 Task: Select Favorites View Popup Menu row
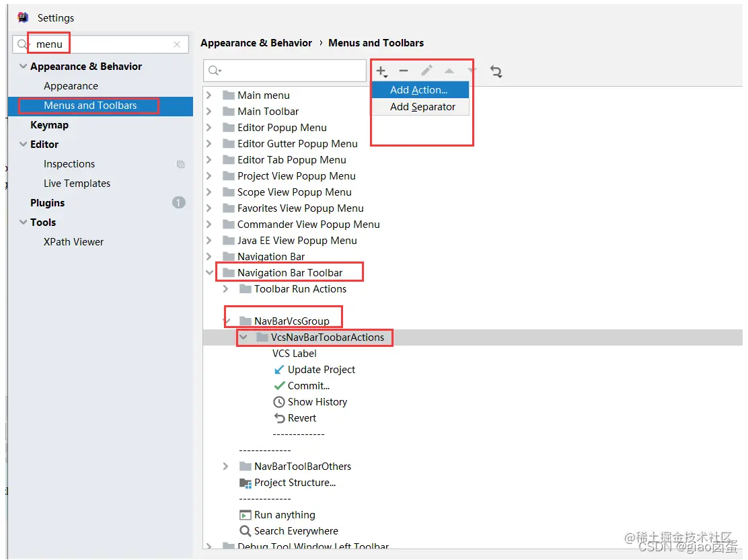[301, 208]
